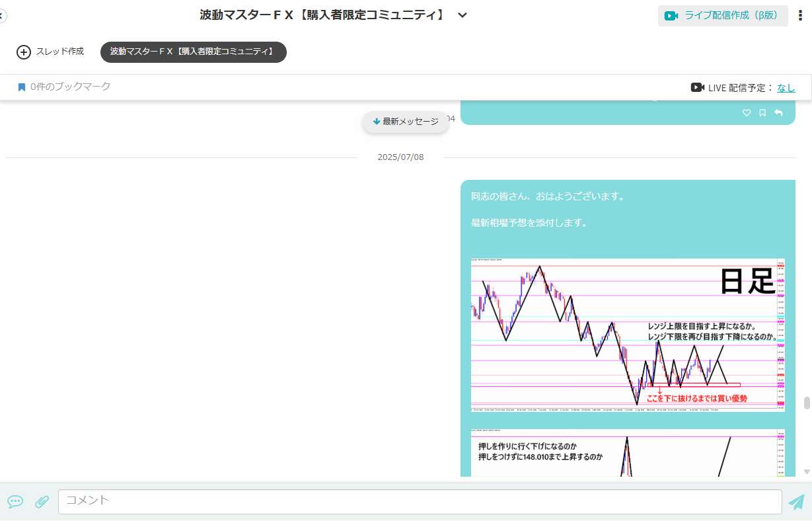The width and height of the screenshot is (812, 521).
Task: Click the plus icon for thread creation
Action: [x=24, y=52]
